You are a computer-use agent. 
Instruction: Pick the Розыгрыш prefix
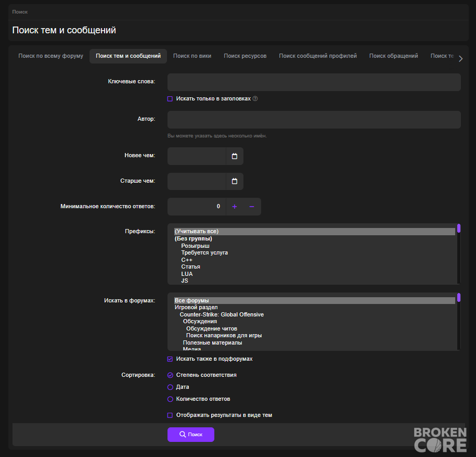(315, 246)
